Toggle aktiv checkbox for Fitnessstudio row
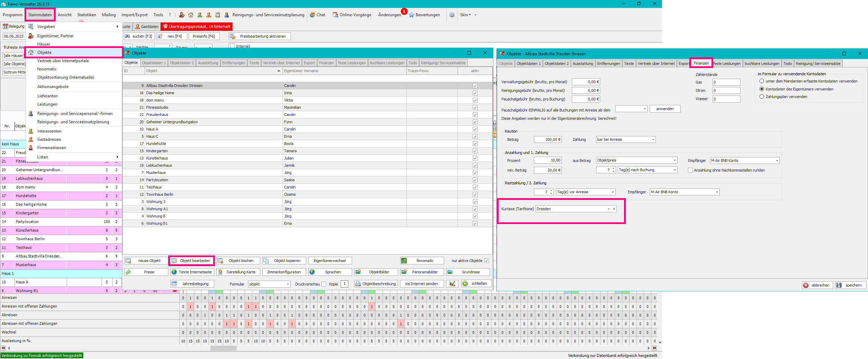The width and height of the screenshot is (868, 359). click(x=475, y=107)
